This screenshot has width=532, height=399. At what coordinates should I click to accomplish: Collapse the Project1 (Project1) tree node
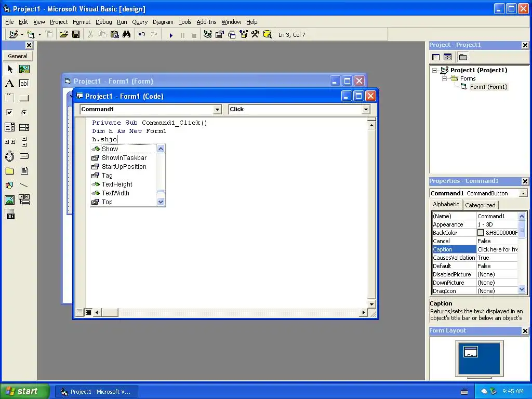tap(435, 70)
